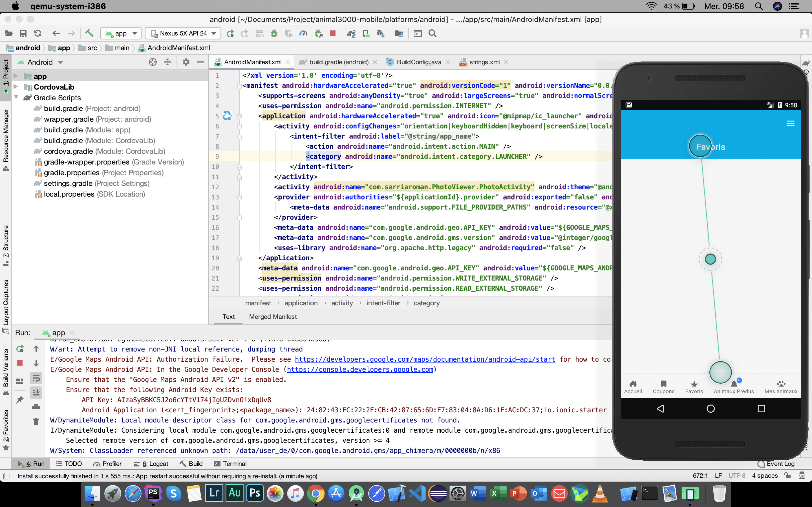Run the app using the green play icon
Viewport: 812px width, 507px height.
click(x=230, y=33)
